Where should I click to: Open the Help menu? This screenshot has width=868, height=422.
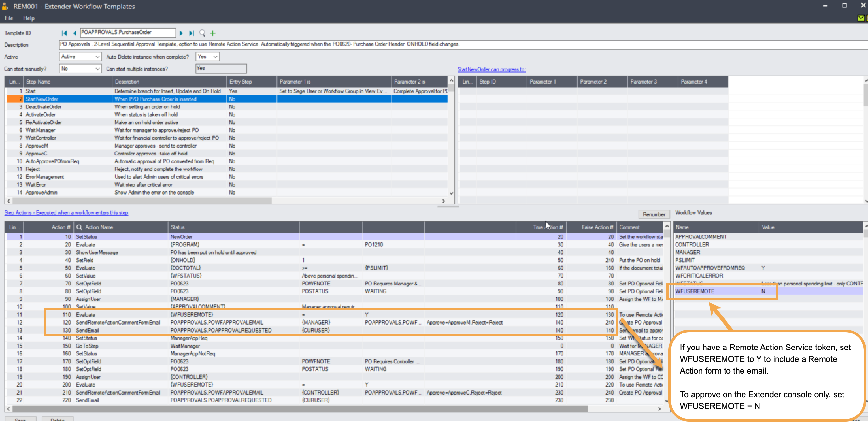point(29,18)
